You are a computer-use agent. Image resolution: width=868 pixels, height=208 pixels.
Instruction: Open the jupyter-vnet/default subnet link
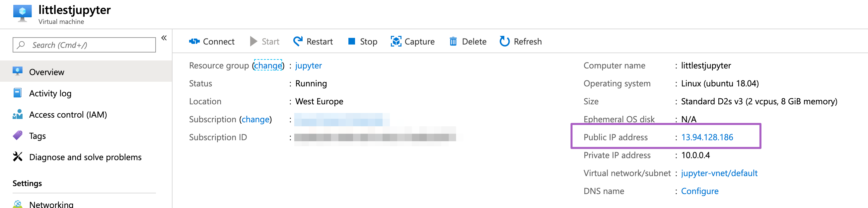(719, 173)
